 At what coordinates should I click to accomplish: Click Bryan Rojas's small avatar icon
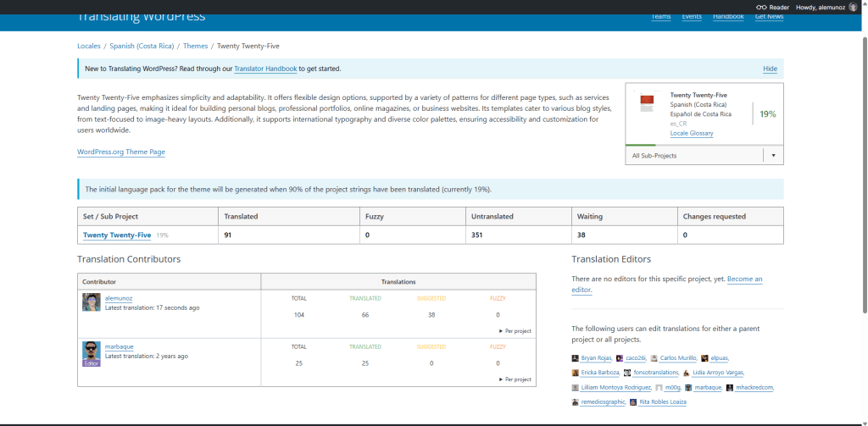pyautogui.click(x=576, y=358)
